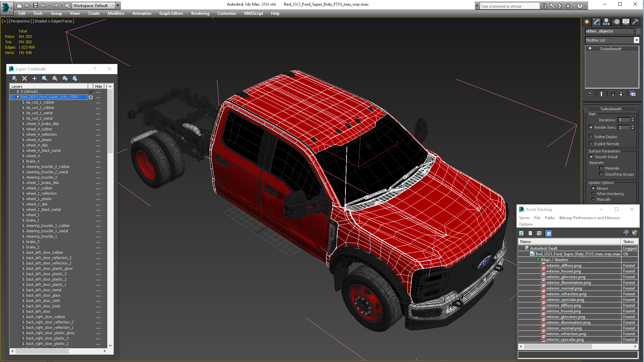Toggle Smooth Result checkbox

[x=591, y=157]
